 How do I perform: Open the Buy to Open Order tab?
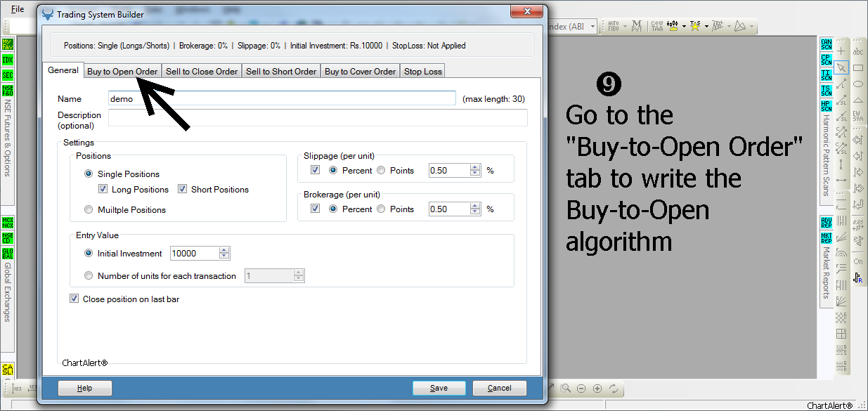(122, 71)
